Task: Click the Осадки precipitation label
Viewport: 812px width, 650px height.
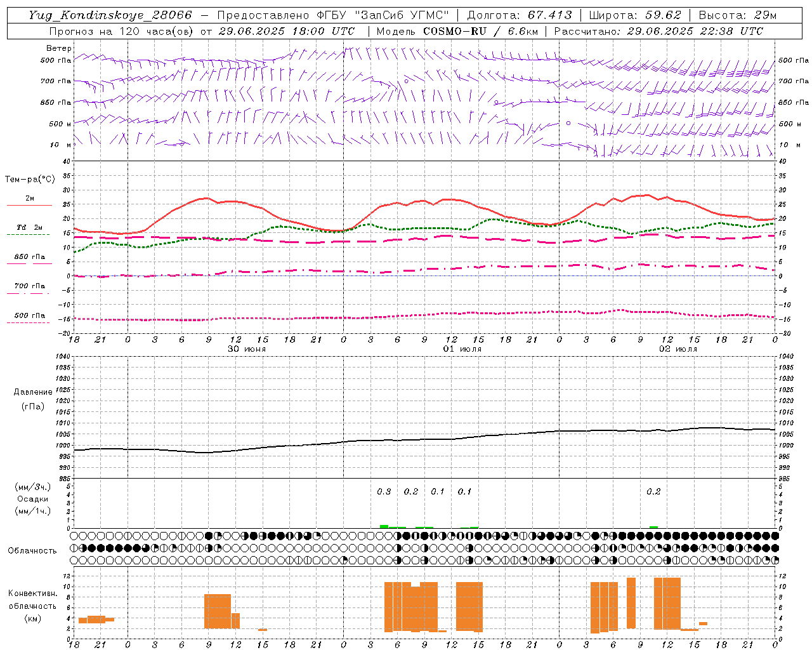Action: point(32,499)
